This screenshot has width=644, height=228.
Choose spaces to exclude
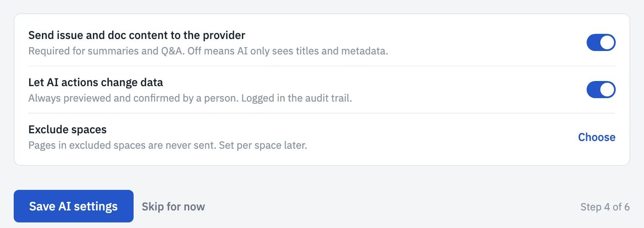coord(596,137)
